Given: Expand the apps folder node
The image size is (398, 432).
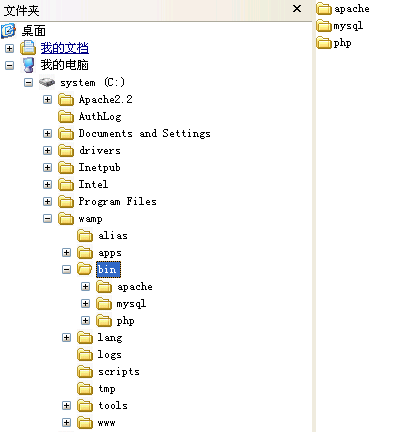Looking at the screenshot, I should (x=66, y=253).
